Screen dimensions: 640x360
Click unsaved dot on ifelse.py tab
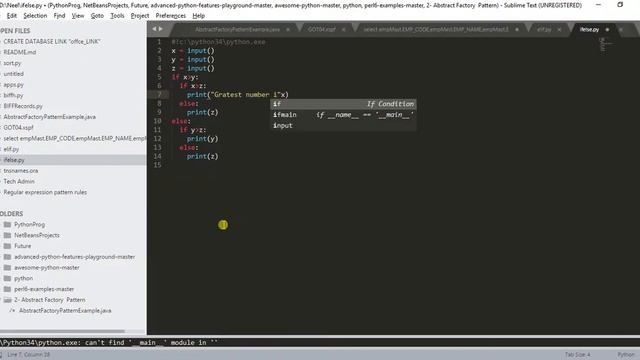tap(607, 29)
